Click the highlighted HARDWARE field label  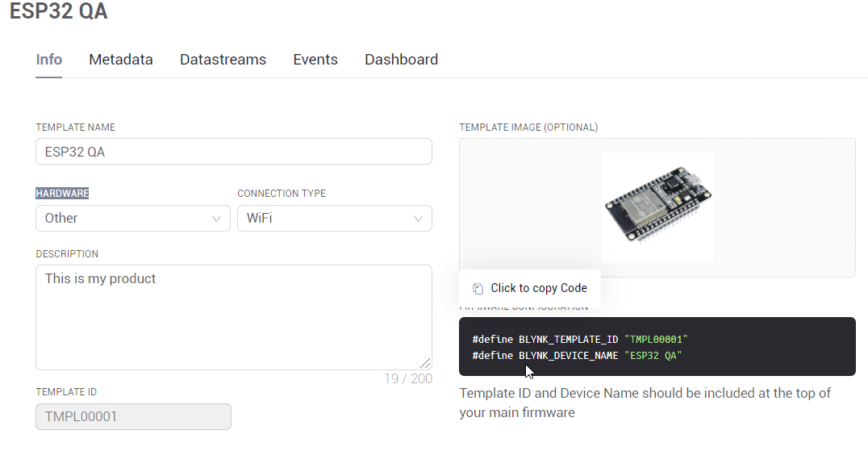tap(62, 194)
